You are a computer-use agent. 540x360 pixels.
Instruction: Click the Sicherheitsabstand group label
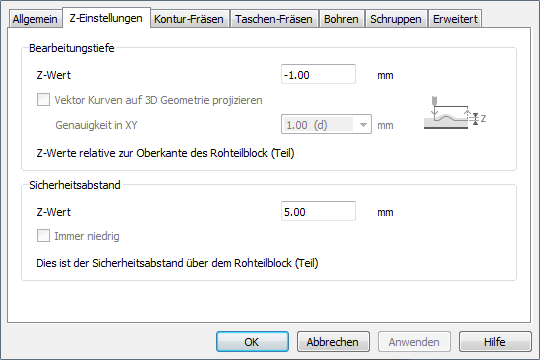point(75,185)
